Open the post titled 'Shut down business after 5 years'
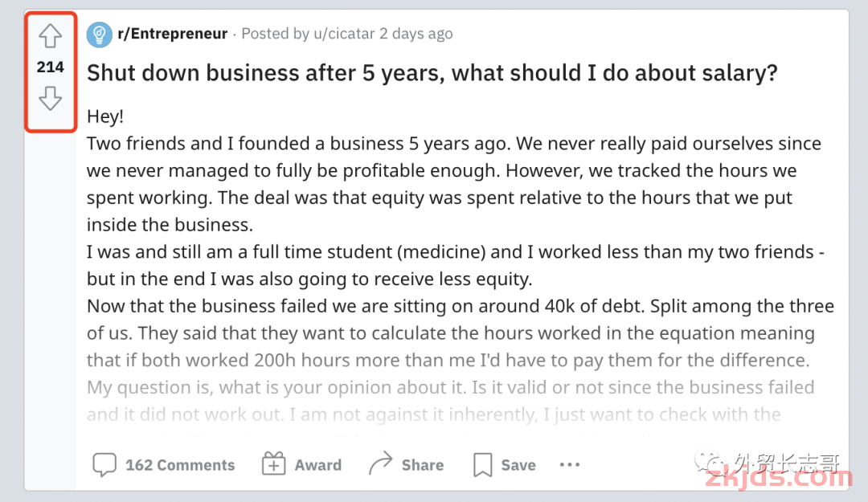This screenshot has height=502, width=868. click(432, 73)
